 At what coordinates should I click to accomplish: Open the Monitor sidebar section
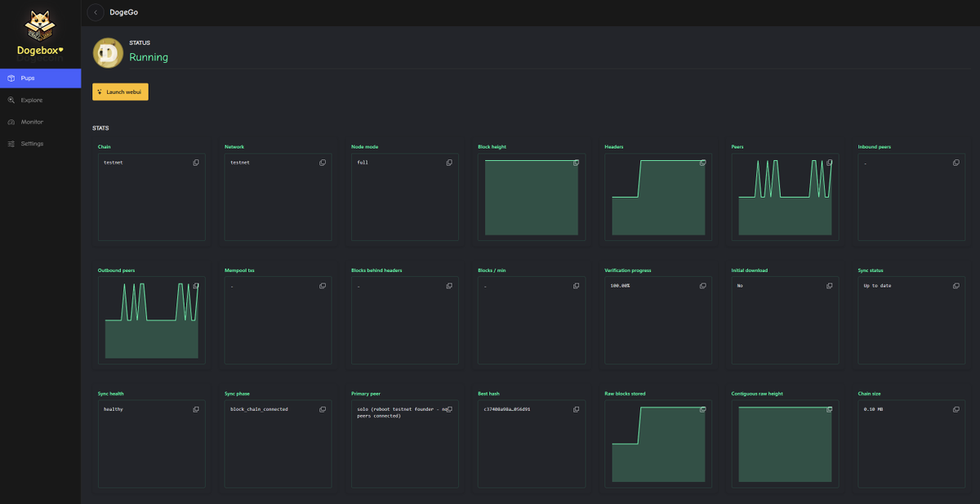click(x=40, y=122)
